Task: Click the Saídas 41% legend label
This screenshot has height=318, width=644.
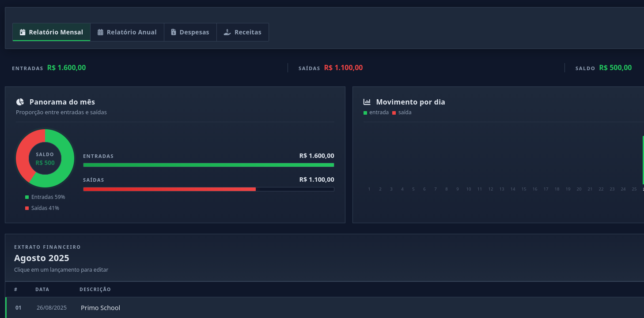Action: (45, 208)
